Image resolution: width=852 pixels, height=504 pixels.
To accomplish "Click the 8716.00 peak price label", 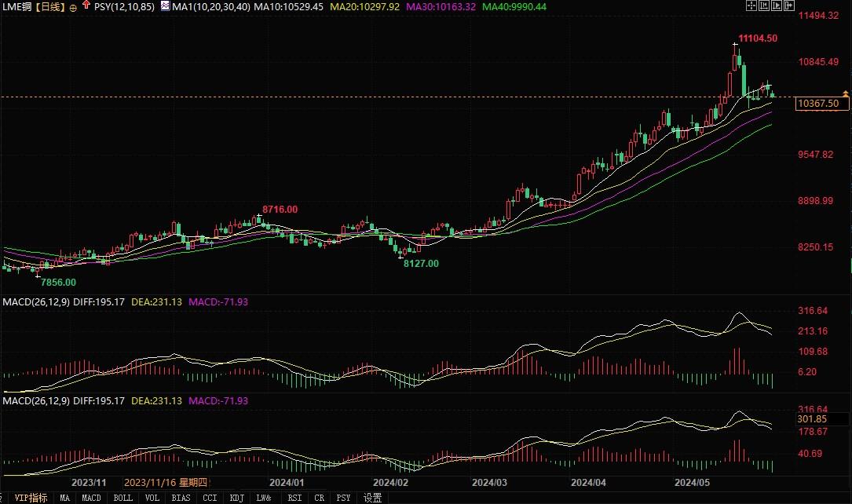I will pyautogui.click(x=280, y=209).
